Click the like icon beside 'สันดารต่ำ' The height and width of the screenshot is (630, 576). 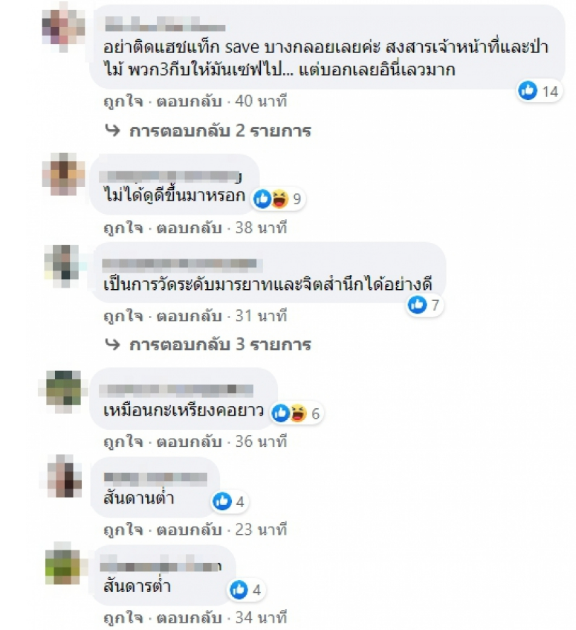click(x=239, y=589)
